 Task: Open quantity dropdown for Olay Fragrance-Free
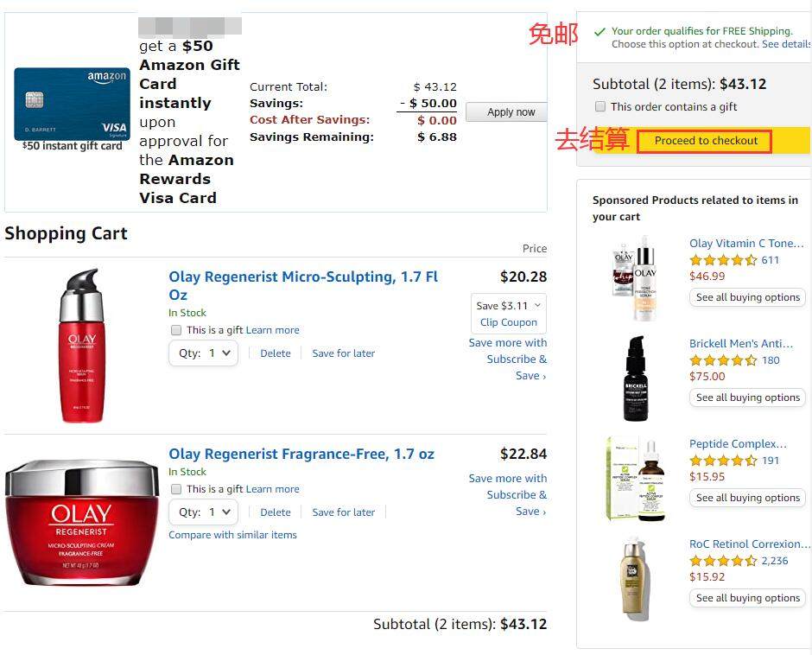pyautogui.click(x=204, y=512)
